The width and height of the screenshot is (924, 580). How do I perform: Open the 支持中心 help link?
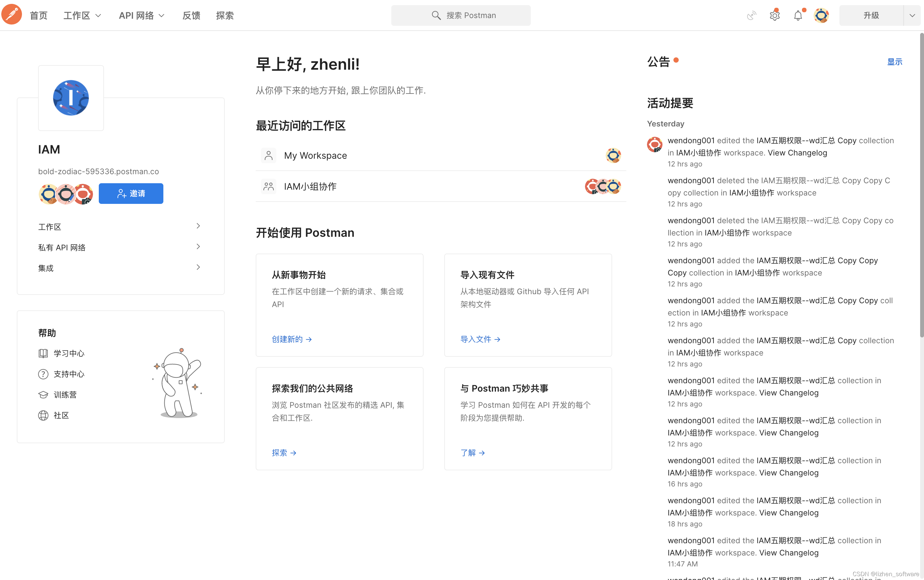tap(69, 374)
